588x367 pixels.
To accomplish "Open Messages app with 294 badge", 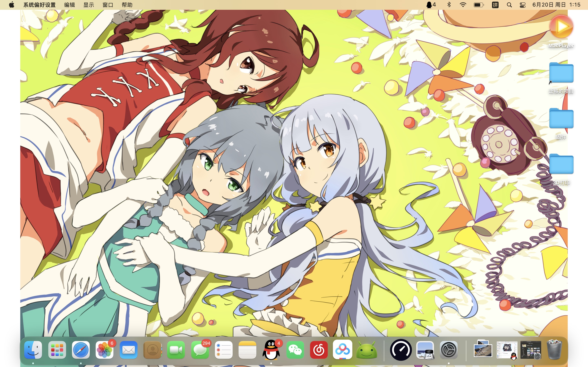I will pos(200,350).
